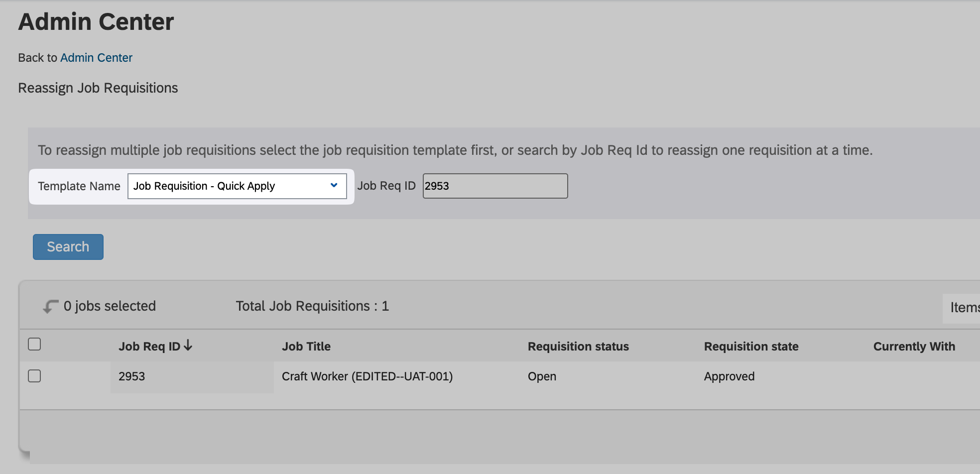Viewport: 980px width, 474px height.
Task: Click the Admin Center back link
Action: click(96, 58)
